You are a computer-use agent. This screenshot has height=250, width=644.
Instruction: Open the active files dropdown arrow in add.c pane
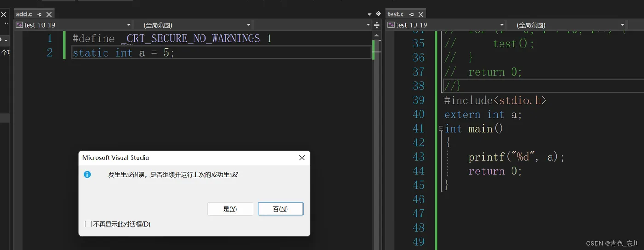(x=369, y=14)
